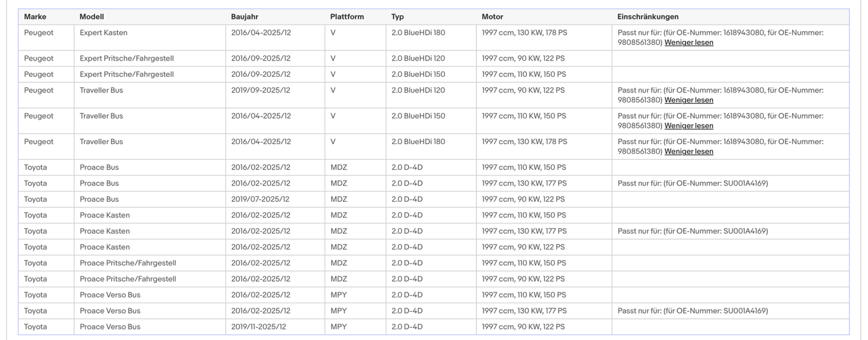The width and height of the screenshot is (868, 340).
Task: Select the '2019/09-2025/12' build year cell
Action: 261,91
